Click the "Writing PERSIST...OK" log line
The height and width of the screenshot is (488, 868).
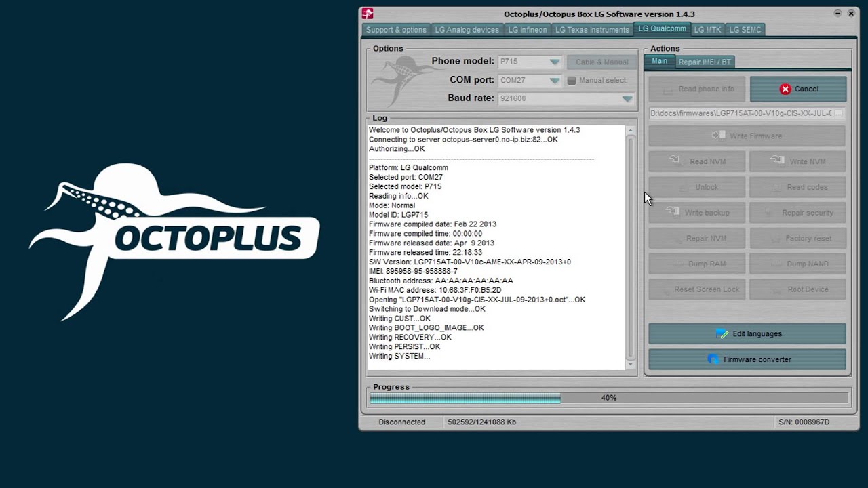(405, 346)
